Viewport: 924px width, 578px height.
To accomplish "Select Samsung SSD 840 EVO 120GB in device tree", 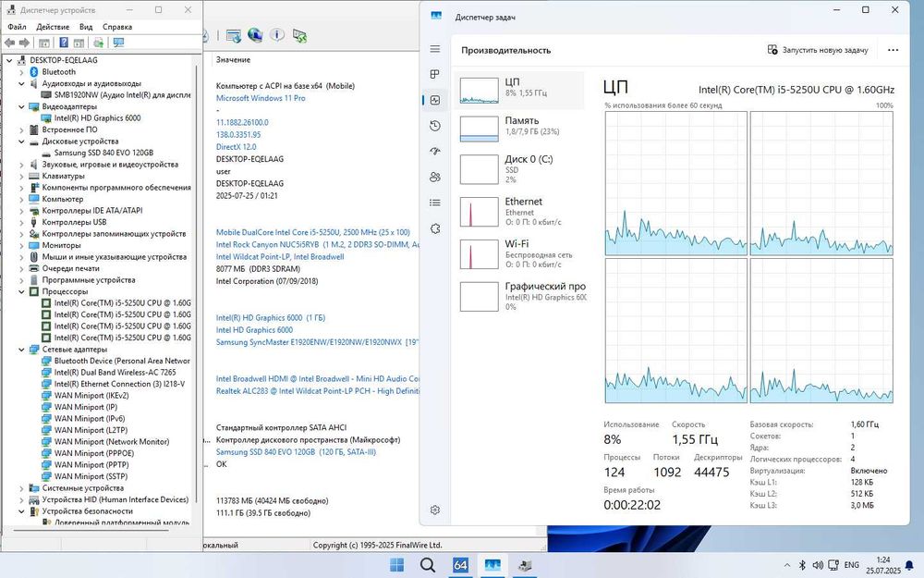I will click(103, 153).
